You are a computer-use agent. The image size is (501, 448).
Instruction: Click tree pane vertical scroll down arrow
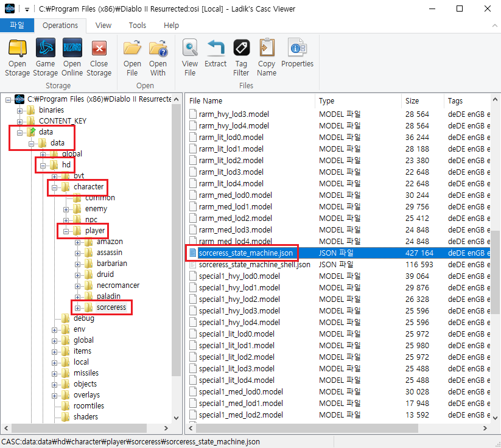click(x=176, y=418)
